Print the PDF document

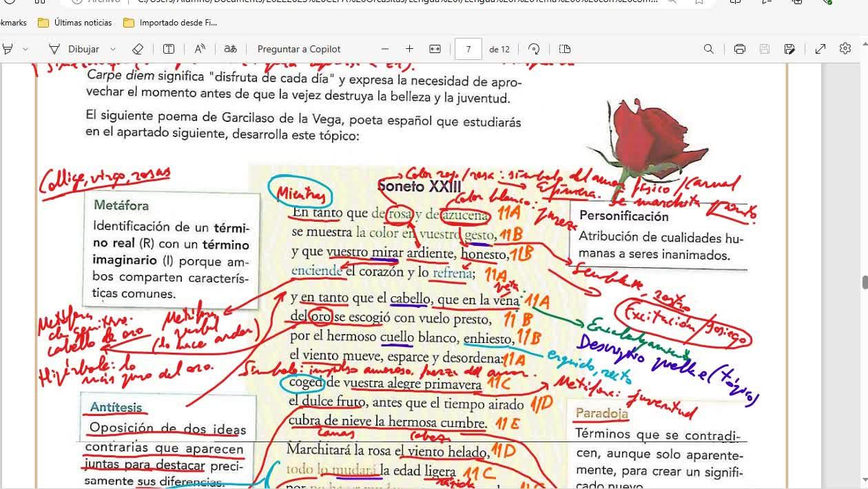coord(740,49)
